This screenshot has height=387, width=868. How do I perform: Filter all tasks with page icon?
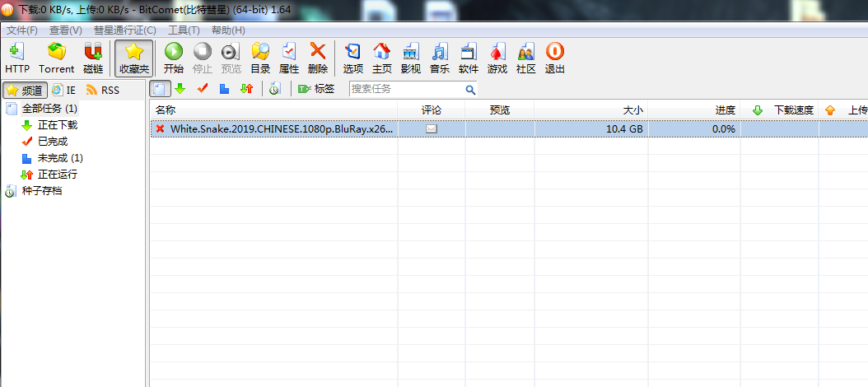tap(160, 89)
